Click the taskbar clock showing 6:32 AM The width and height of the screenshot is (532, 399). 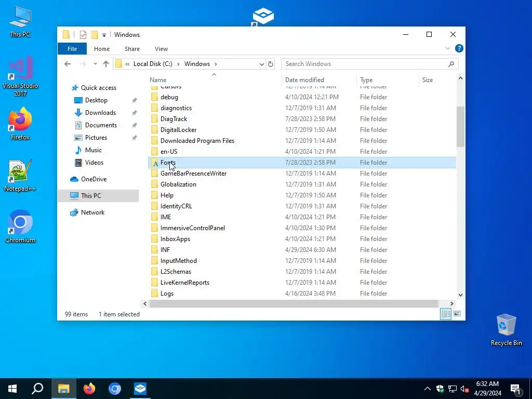click(x=487, y=389)
